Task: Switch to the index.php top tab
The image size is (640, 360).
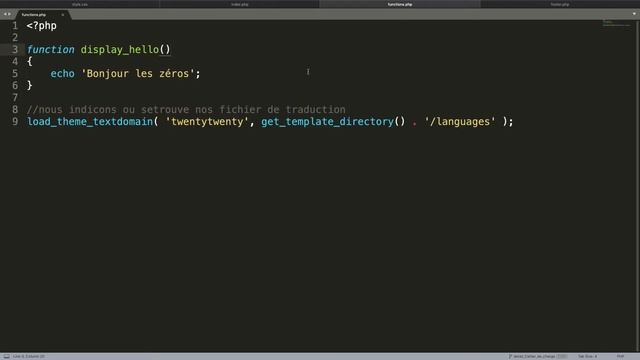Action: click(240, 4)
